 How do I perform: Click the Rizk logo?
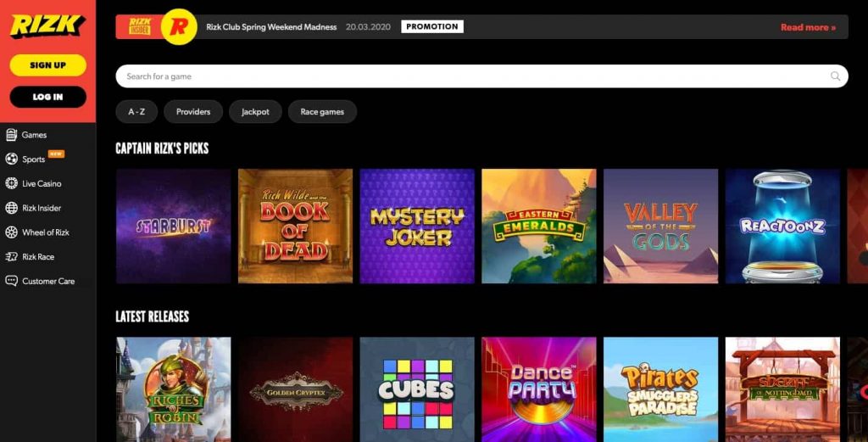pos(47,26)
